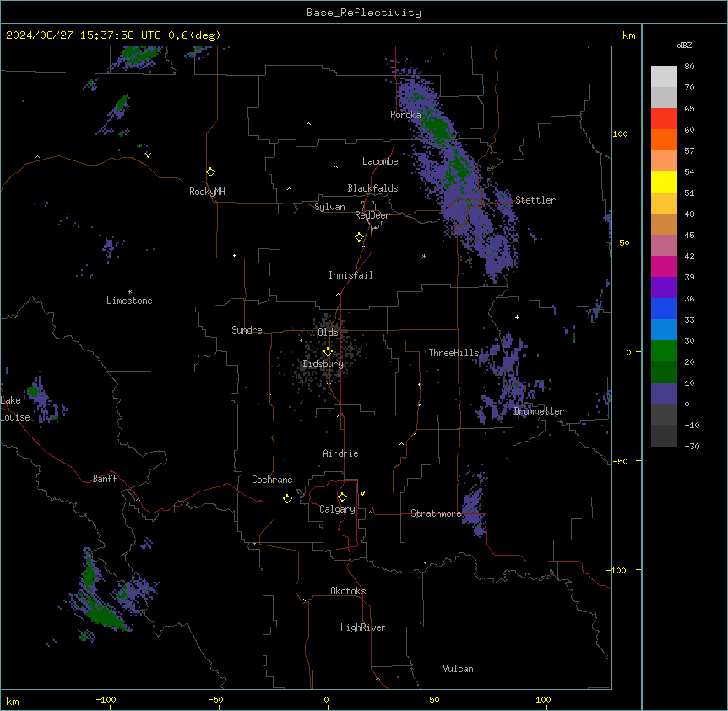728x711 pixels.
Task: Click the Drumheller town label
Action: pos(539,411)
